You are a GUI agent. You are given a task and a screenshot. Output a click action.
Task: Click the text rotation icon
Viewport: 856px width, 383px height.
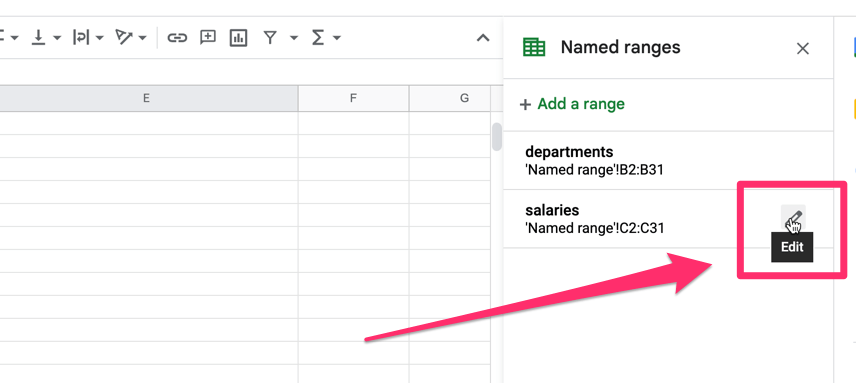124,38
